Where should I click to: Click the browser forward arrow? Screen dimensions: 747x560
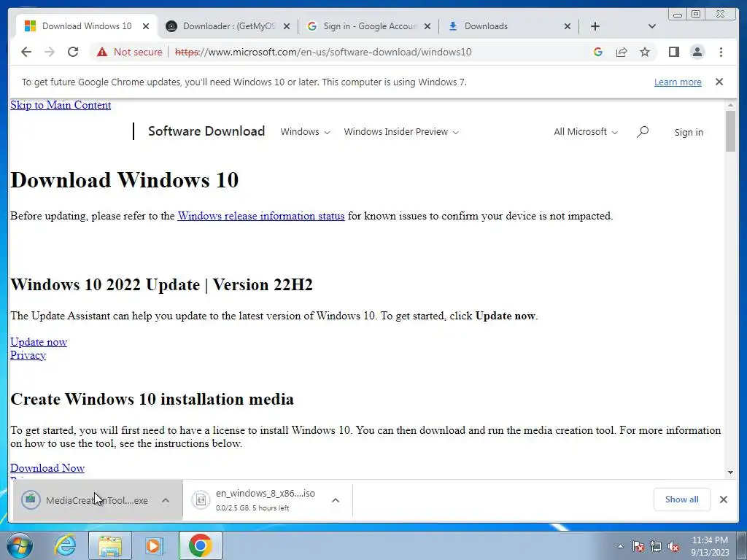click(x=50, y=52)
